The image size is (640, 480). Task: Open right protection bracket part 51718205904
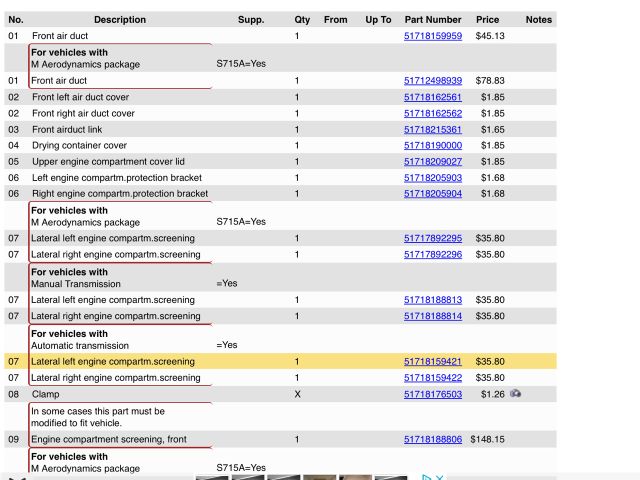click(x=432, y=193)
